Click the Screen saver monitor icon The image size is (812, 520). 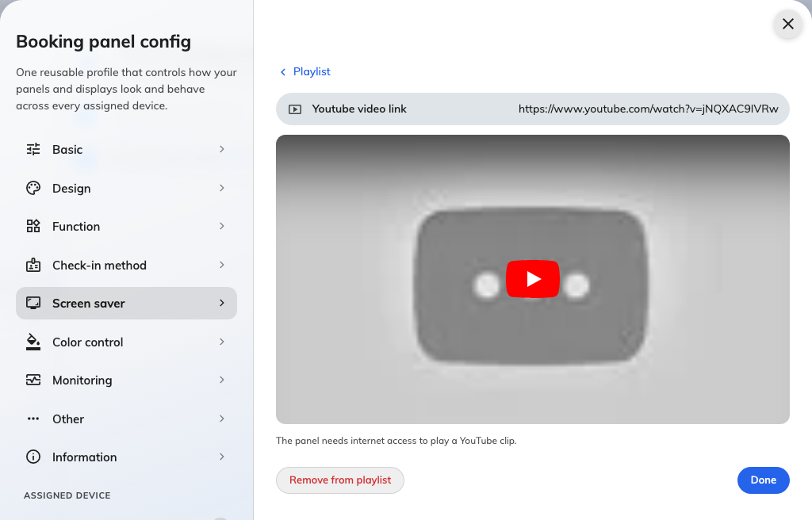coord(33,303)
